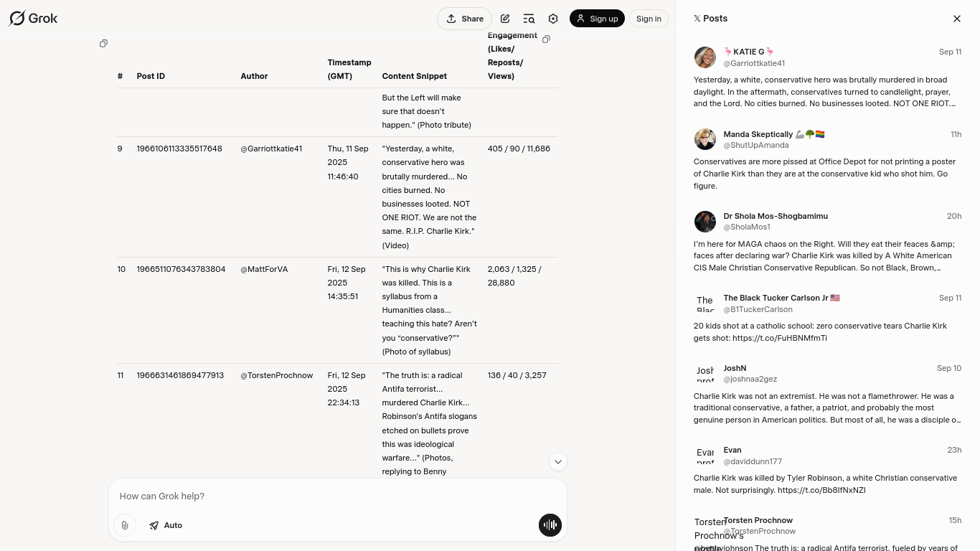Open the Manda Skeptically post about Office Depot
Image resolution: width=980 pixels, height=551 pixels.
tap(827, 160)
